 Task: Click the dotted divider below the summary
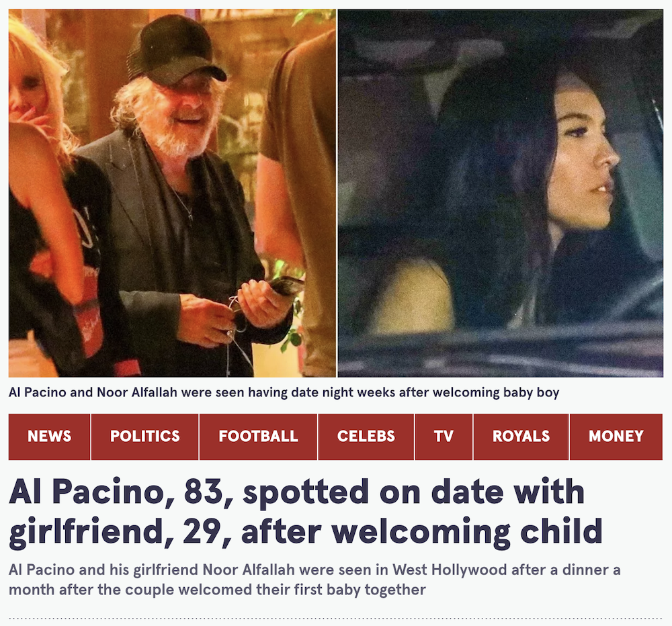pos(335,619)
